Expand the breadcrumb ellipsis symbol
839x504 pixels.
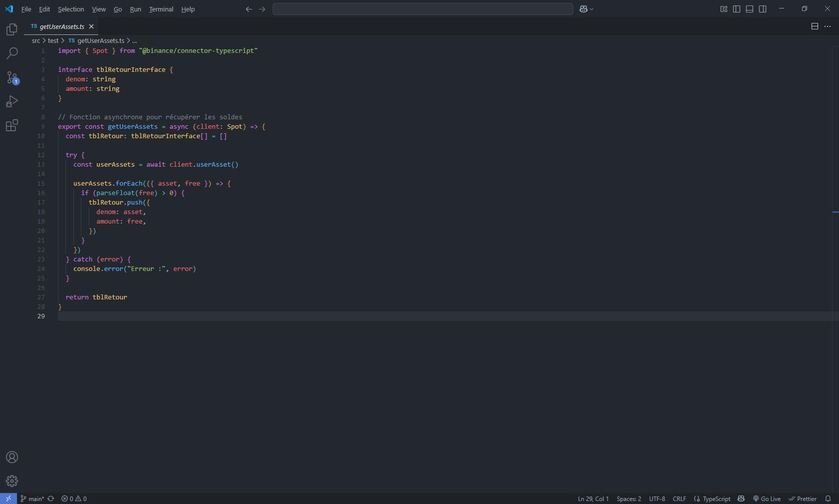[x=134, y=41]
